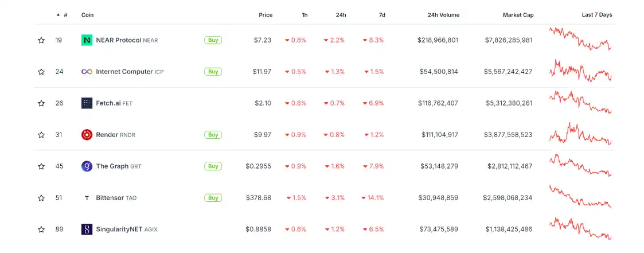The image size is (644, 253).
Task: Click the Fetch.ai coin logo
Action: (87, 103)
